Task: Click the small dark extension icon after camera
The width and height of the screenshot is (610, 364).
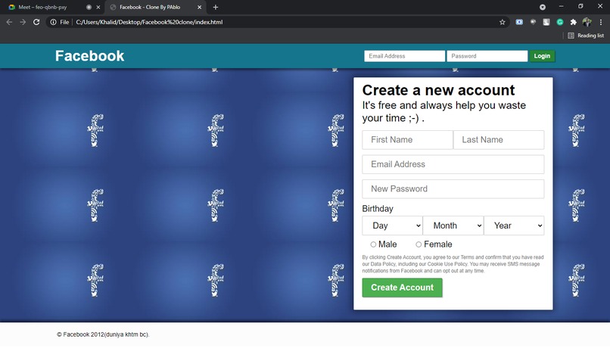Action: pos(533,22)
